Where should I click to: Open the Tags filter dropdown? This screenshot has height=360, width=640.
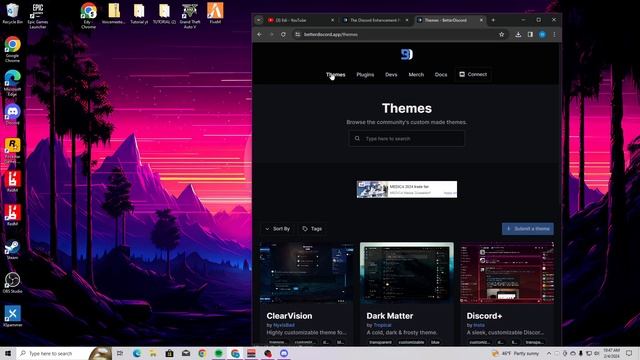pyautogui.click(x=312, y=229)
